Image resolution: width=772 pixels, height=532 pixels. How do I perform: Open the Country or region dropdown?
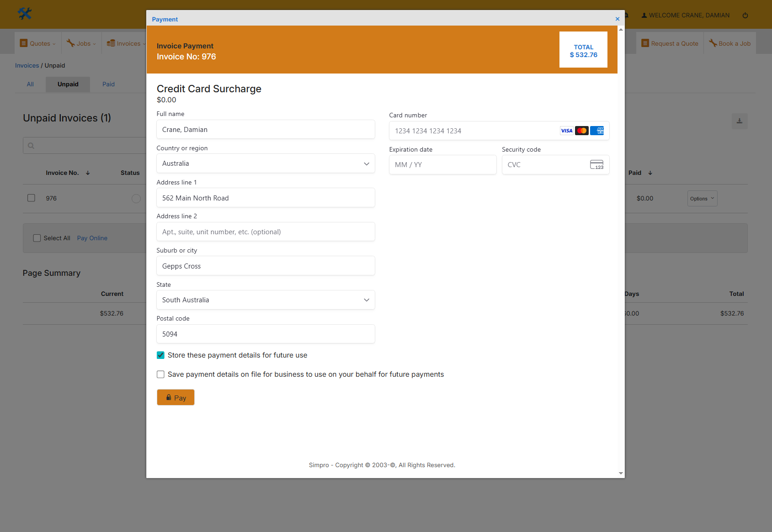pos(266,163)
